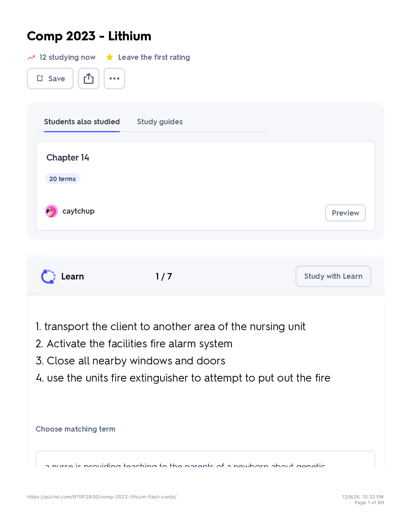Click the Learn heading label
The width and height of the screenshot is (411, 532).
73,277
